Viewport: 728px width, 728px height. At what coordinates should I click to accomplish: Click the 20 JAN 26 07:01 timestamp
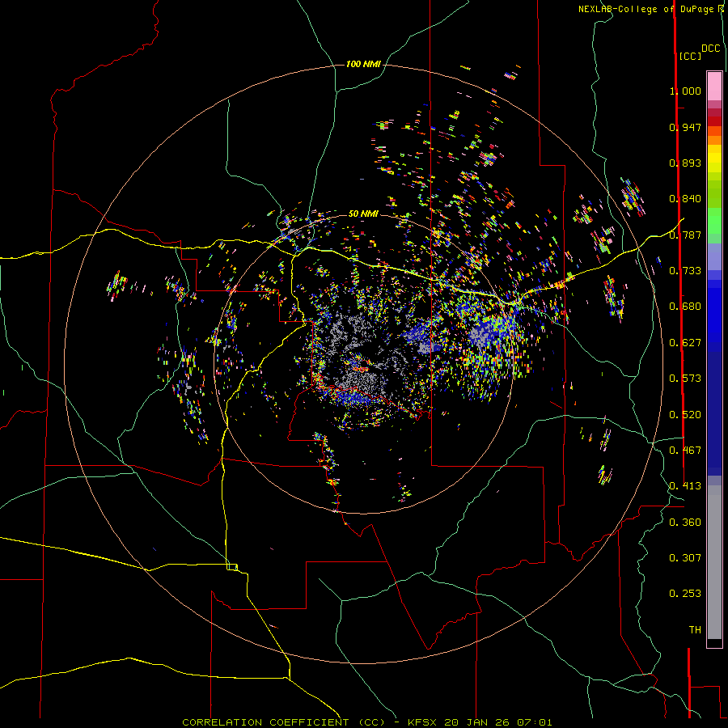(x=498, y=722)
